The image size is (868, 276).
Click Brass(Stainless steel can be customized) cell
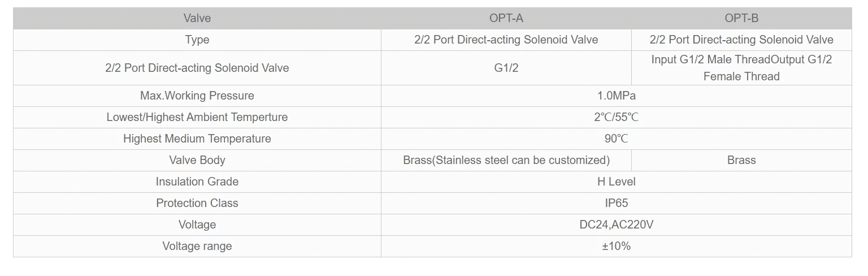pos(506,160)
